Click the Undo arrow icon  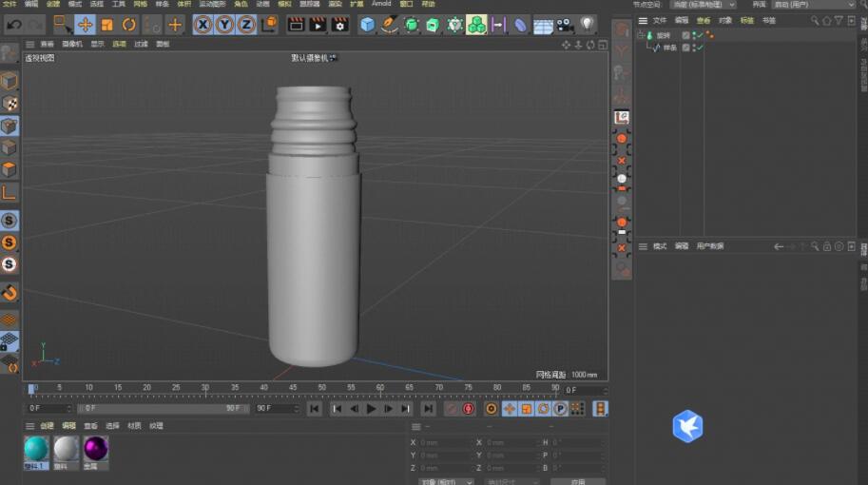[x=13, y=25]
